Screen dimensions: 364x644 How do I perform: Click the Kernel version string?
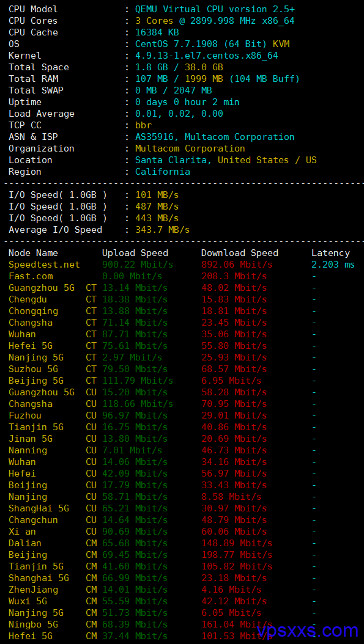tap(207, 56)
